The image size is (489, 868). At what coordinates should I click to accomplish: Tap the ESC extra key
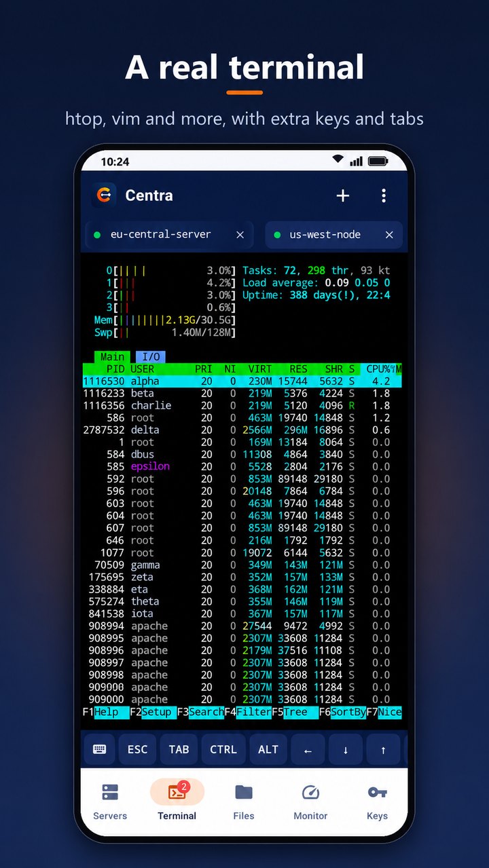click(x=137, y=749)
